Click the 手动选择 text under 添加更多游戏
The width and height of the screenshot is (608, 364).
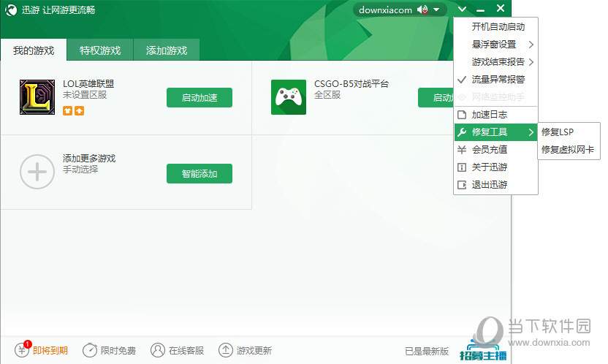pyautogui.click(x=80, y=170)
